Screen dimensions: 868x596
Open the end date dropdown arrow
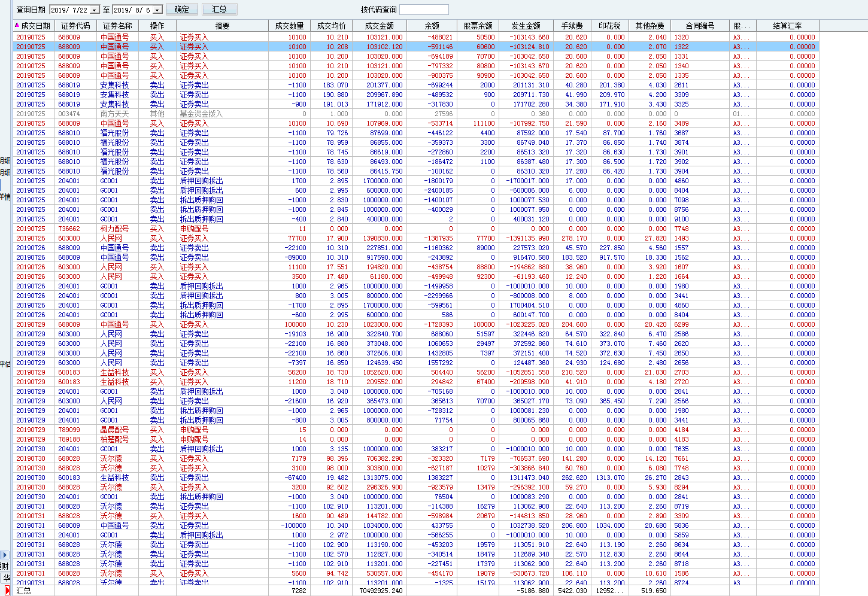pos(157,10)
